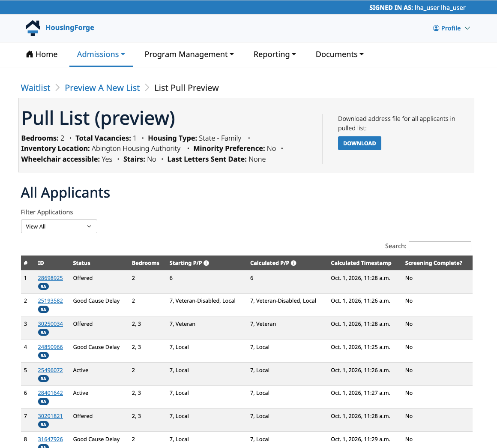Click the RA badge under ID 28401642

click(43, 402)
